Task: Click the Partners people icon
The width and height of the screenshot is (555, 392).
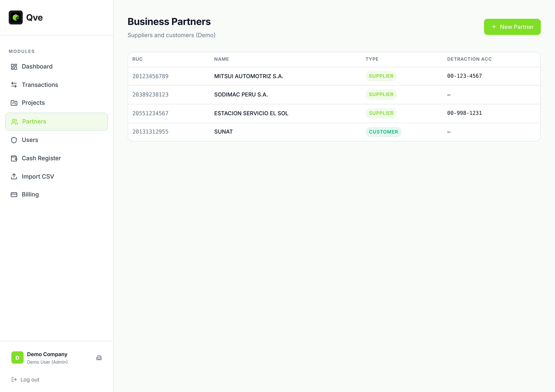Action: click(14, 121)
